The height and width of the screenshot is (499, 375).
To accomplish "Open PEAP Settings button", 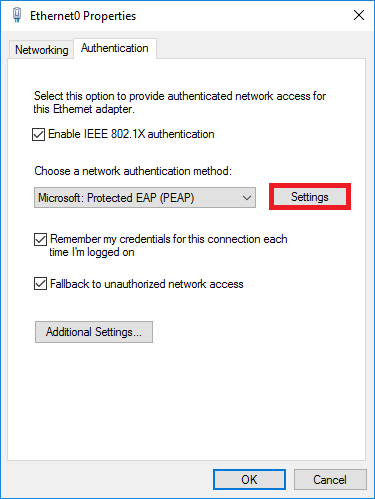I will coord(310,197).
